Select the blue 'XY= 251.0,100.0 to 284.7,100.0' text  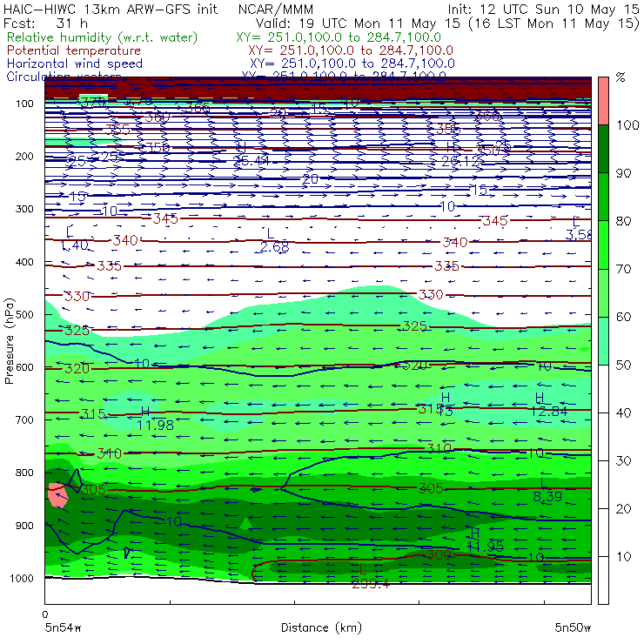tap(352, 64)
